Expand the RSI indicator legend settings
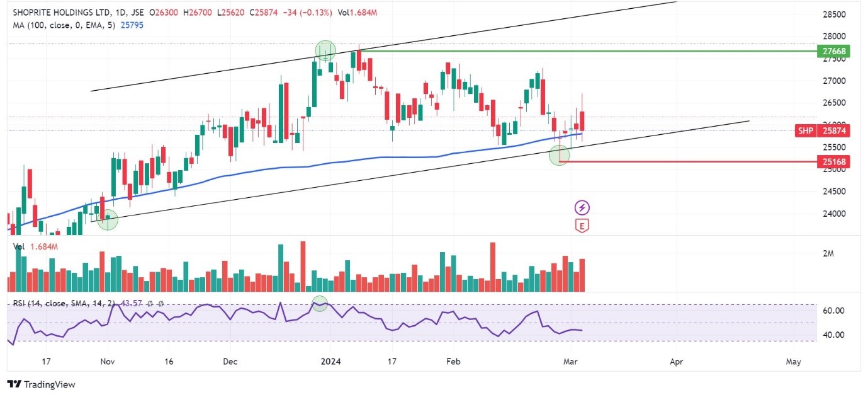This screenshot has width=868, height=397. click(63, 304)
